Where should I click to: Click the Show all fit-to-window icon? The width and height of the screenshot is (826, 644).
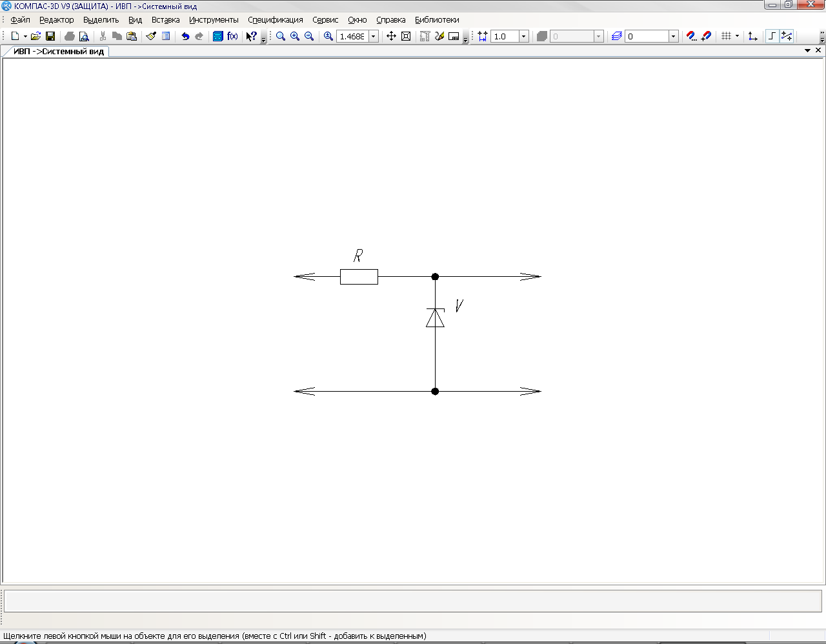406,37
